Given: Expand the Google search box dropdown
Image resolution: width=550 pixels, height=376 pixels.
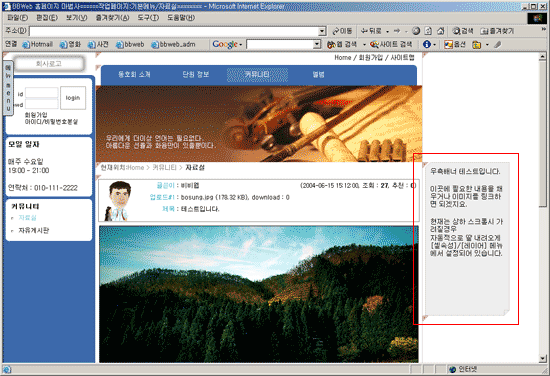Looking at the screenshot, I should 317,44.
